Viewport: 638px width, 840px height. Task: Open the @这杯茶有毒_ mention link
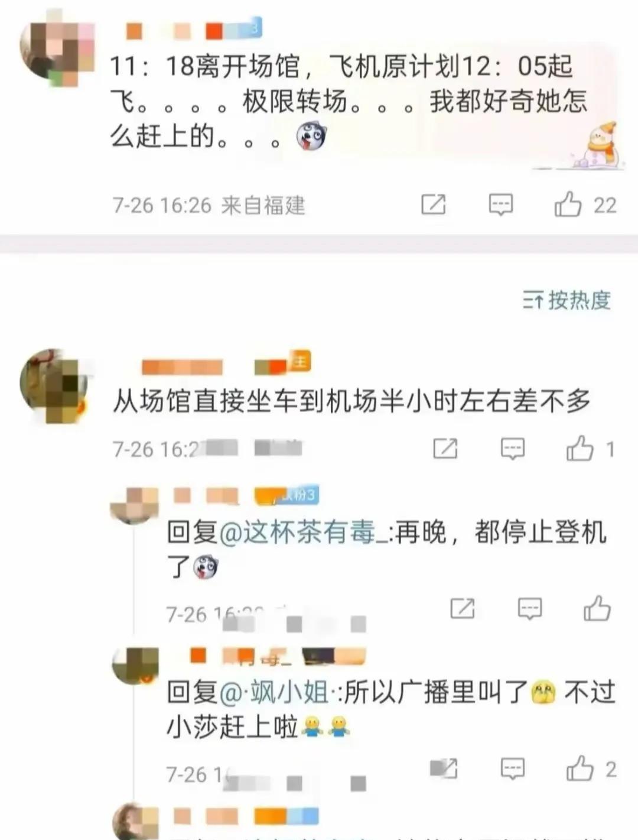pyautogui.click(x=304, y=533)
